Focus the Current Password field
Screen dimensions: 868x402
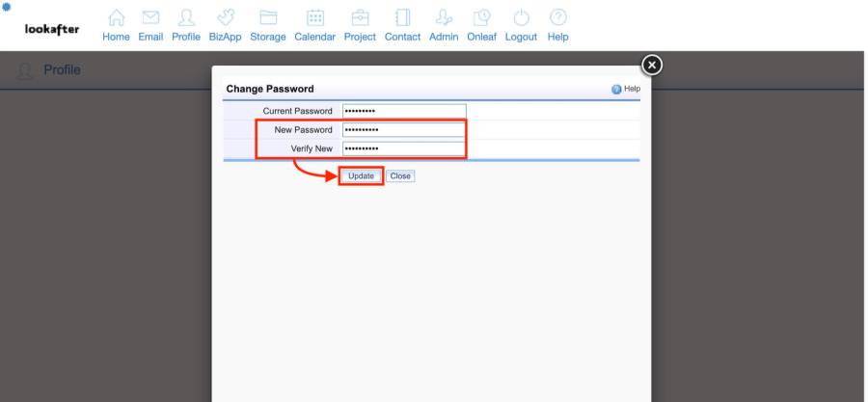(404, 111)
